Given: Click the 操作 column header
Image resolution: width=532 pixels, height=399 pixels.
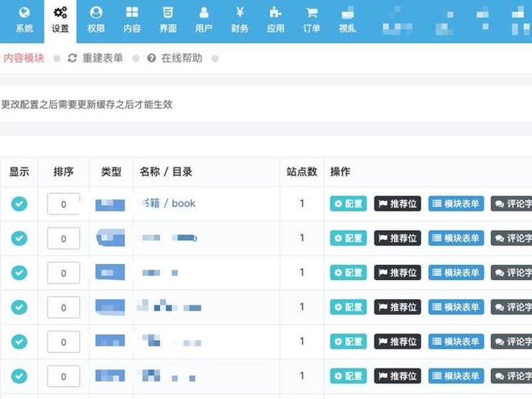Looking at the screenshot, I should point(340,172).
